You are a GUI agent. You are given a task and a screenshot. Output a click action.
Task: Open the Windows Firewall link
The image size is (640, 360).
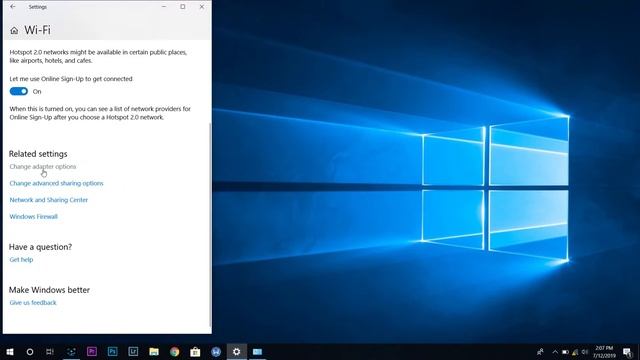click(x=33, y=217)
